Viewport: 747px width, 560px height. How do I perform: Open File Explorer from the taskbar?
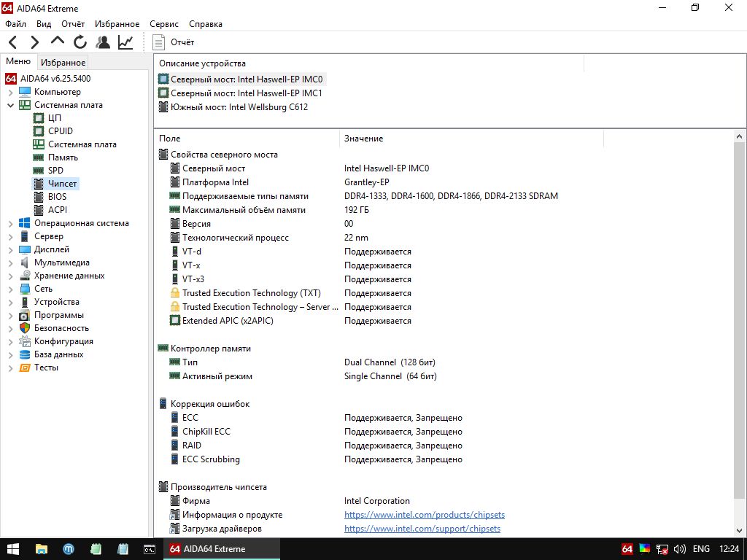point(42,549)
